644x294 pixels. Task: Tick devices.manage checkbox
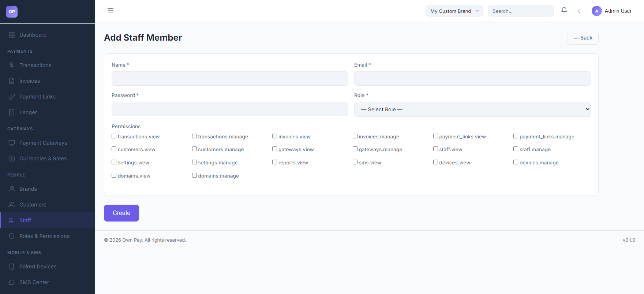point(516,162)
